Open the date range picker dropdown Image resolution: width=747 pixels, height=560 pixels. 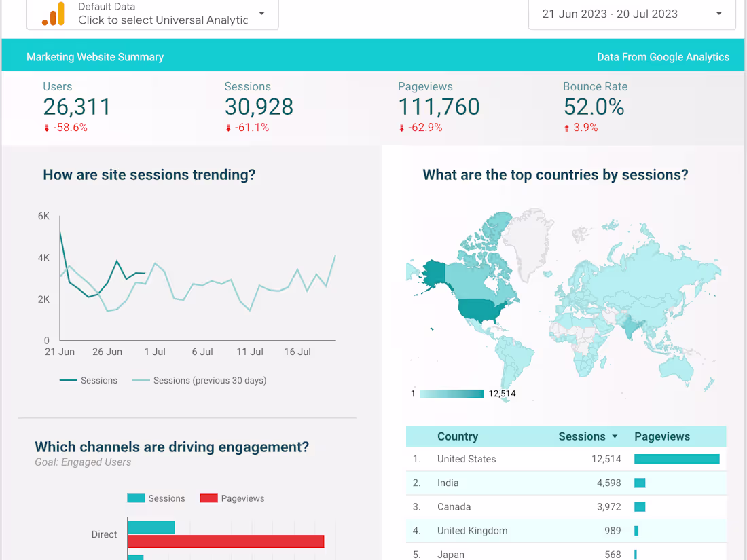[720, 14]
